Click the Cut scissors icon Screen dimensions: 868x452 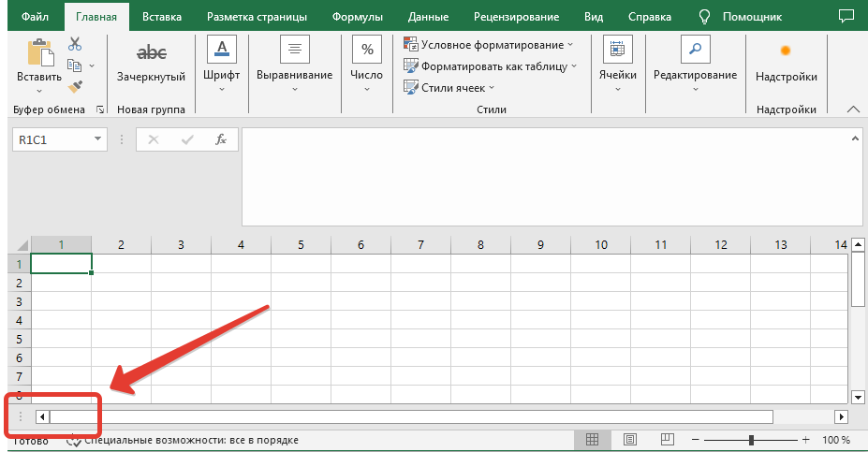click(x=75, y=44)
